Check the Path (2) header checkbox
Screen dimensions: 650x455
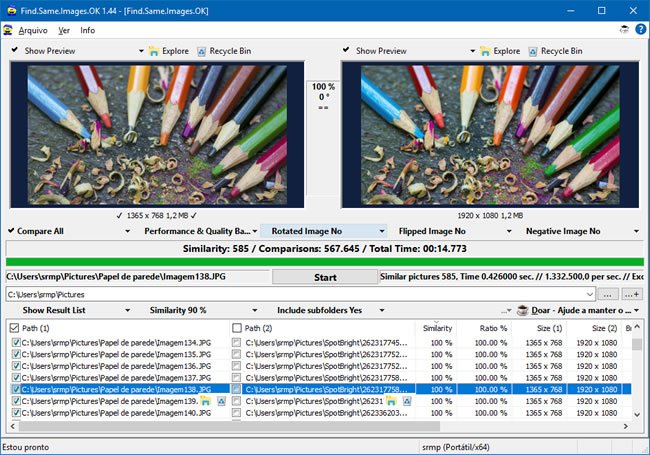[237, 328]
